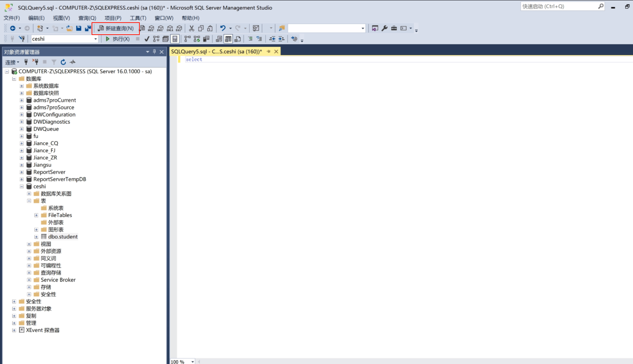The height and width of the screenshot is (364, 633).
Task: Click the DMX query icon
Action: [161, 28]
